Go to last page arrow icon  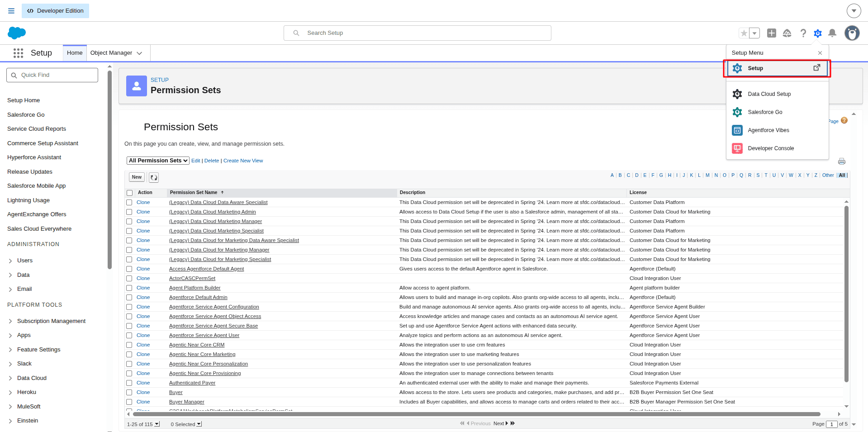(513, 423)
